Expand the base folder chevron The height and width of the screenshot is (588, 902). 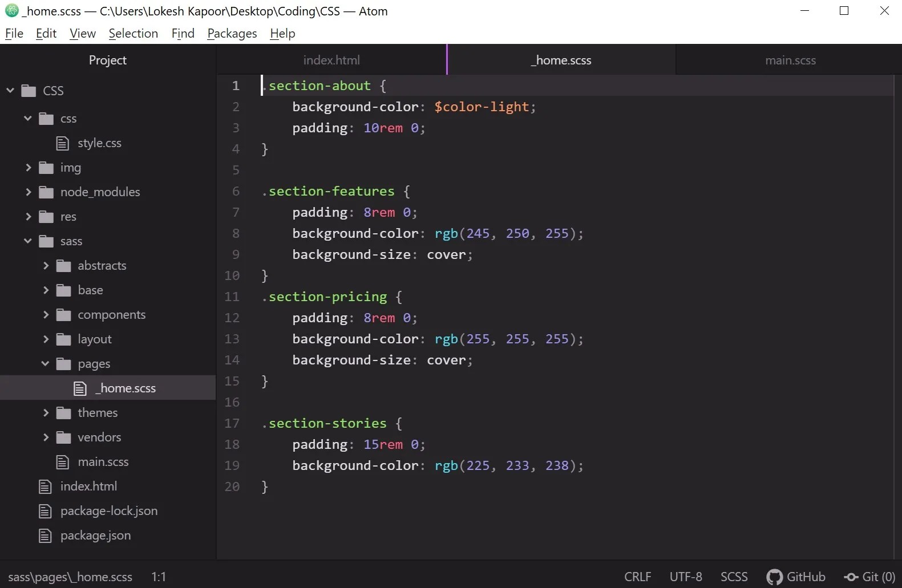46,290
